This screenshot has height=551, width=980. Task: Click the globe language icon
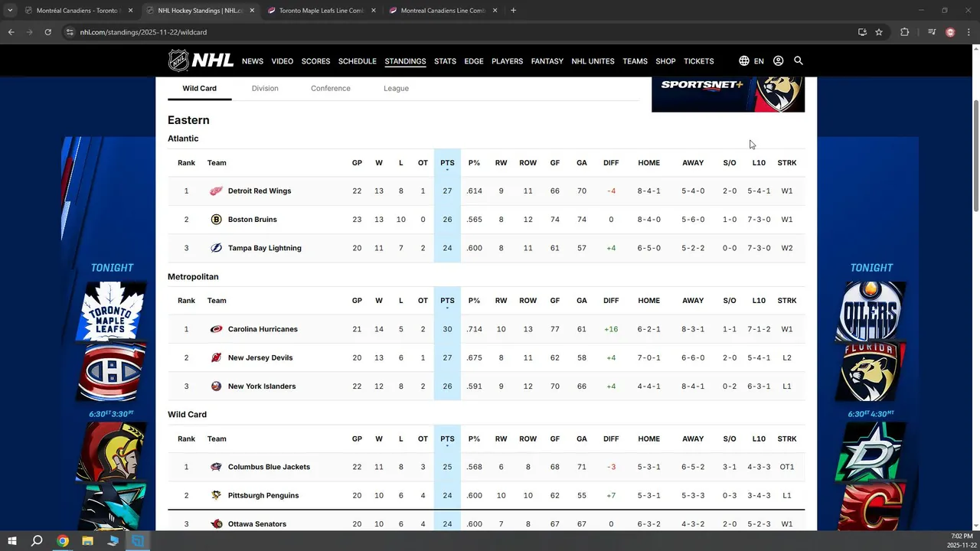[744, 60]
